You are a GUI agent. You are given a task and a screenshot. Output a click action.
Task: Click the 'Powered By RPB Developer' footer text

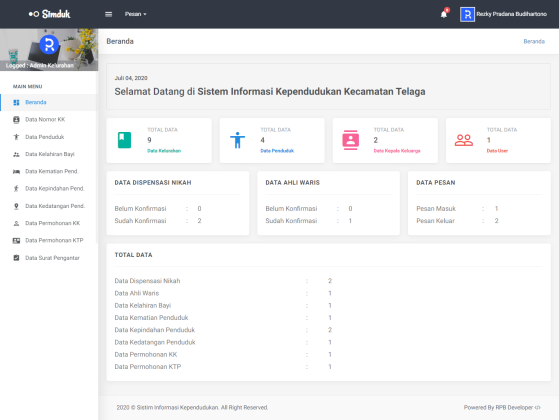[502, 408]
